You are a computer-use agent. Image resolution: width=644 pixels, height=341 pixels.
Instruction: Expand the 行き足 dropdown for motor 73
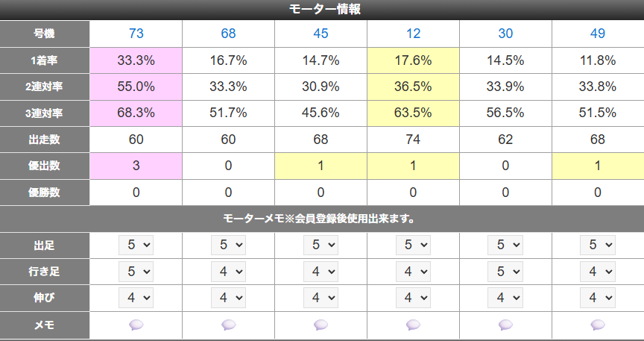click(x=136, y=272)
